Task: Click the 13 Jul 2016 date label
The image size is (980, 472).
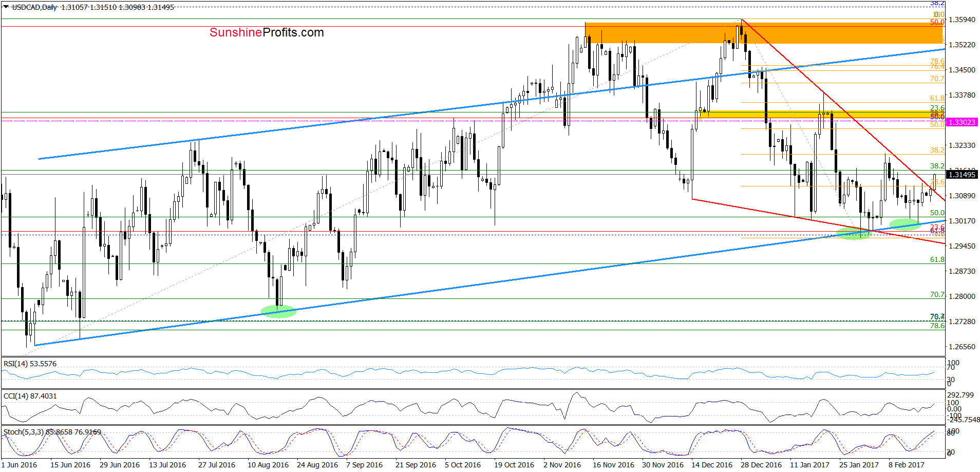Action: pyautogui.click(x=167, y=465)
